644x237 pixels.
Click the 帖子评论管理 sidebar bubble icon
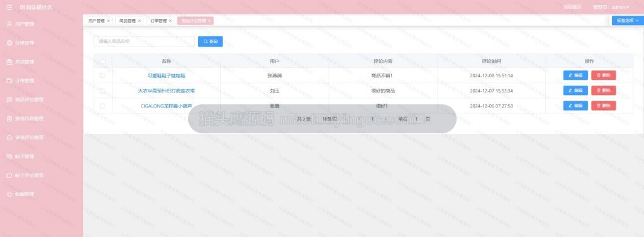(x=9, y=175)
